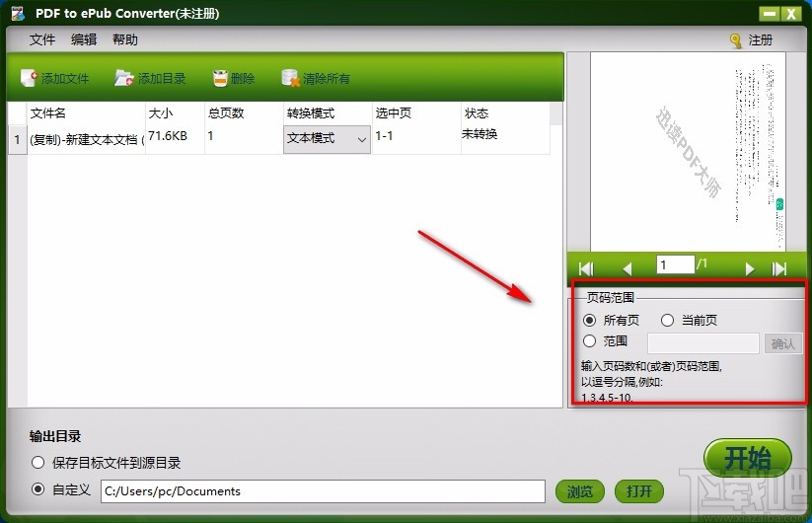Click the key icon beside 注册
Image resolution: width=812 pixels, height=523 pixels.
click(x=735, y=40)
